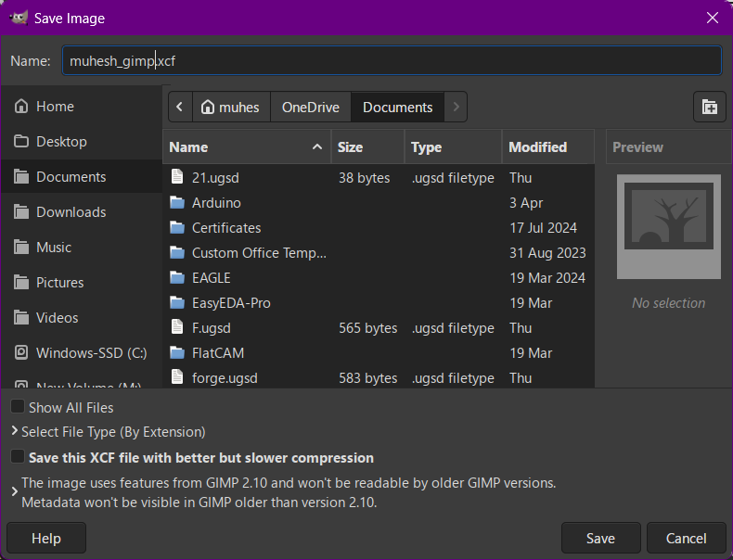Click the file icon beside forge.ugsd

[x=177, y=377]
